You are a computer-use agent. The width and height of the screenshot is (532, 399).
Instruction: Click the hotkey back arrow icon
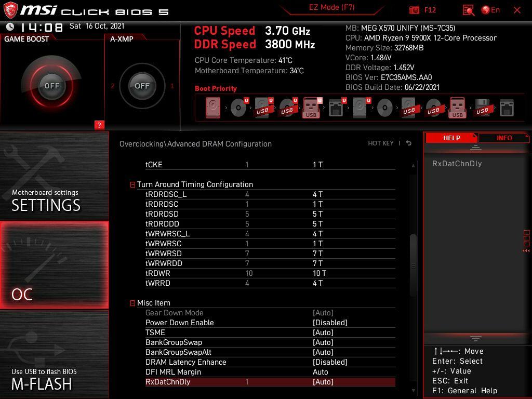pyautogui.click(x=409, y=143)
